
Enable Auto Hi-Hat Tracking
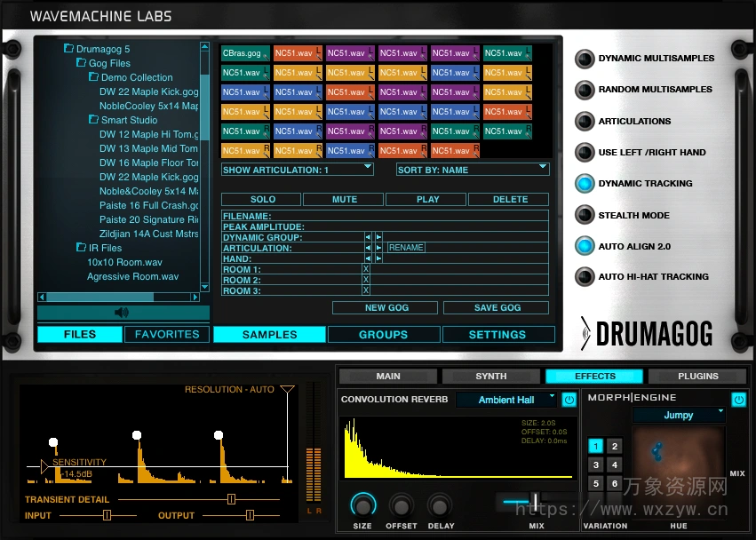click(x=585, y=277)
